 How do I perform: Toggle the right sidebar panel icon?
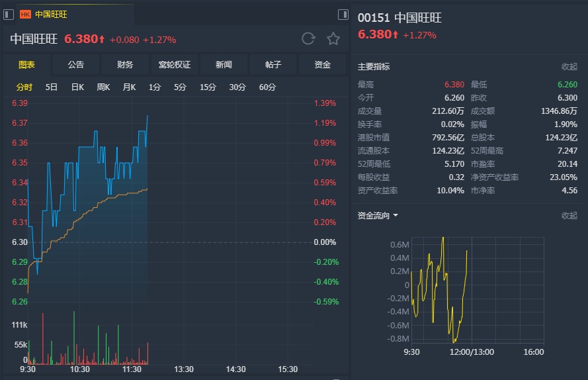343,15
